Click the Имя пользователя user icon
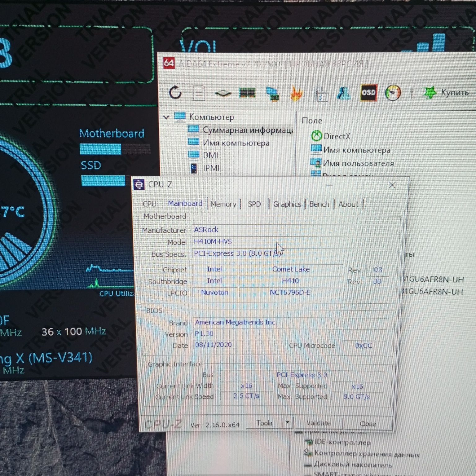This screenshot has height=476, width=476. pos(316,163)
